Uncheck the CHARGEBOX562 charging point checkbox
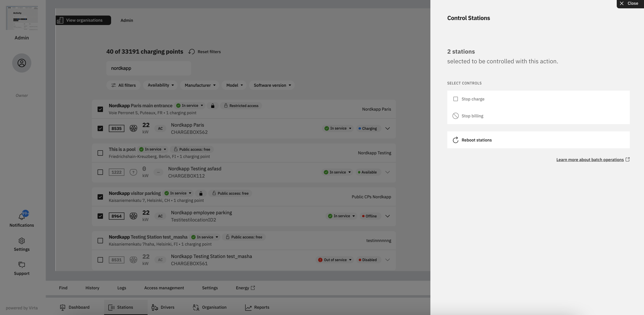This screenshot has height=315, width=644. pos(100,128)
